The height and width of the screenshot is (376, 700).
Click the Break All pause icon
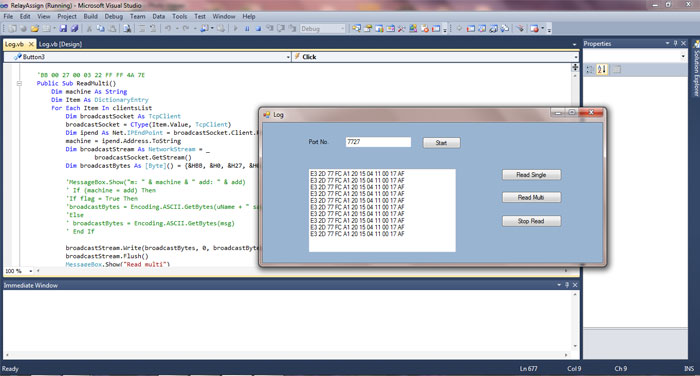click(247, 29)
